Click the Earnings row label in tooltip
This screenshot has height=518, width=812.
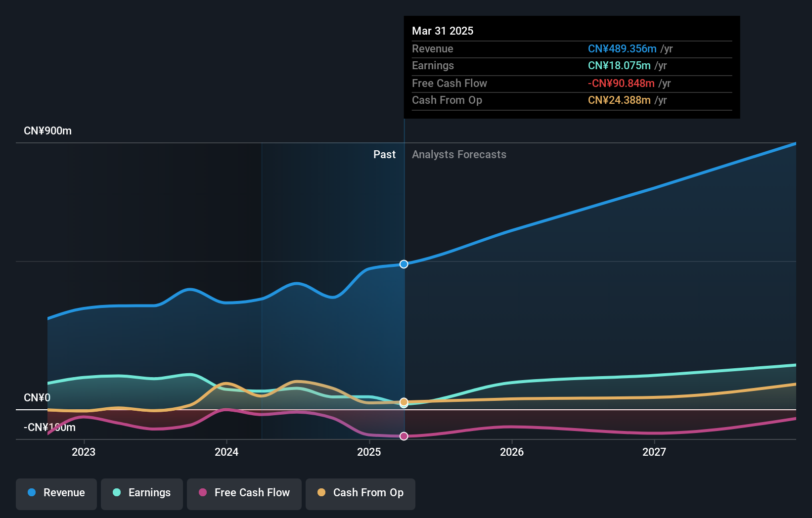433,66
